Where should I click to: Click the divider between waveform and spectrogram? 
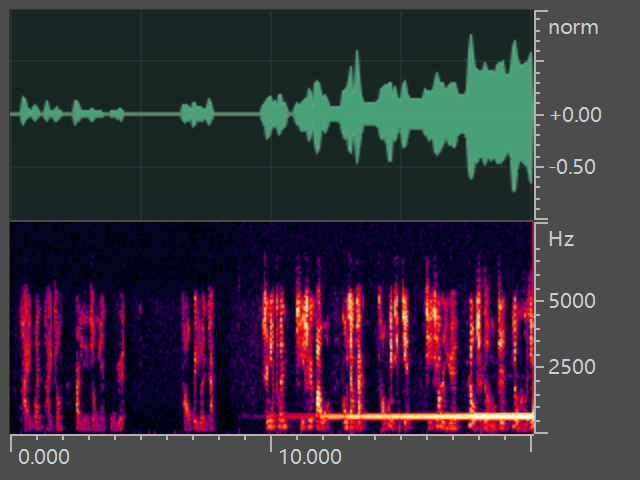click(x=270, y=220)
